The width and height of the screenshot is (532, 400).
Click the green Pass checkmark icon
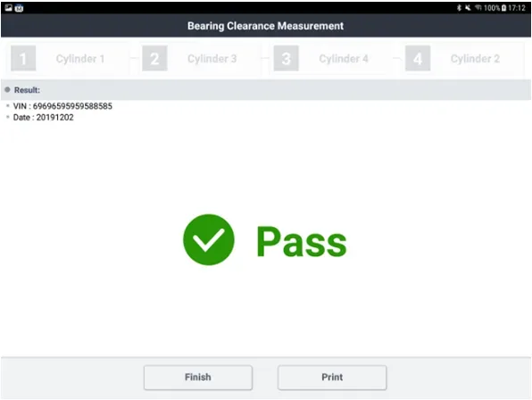[x=209, y=239]
